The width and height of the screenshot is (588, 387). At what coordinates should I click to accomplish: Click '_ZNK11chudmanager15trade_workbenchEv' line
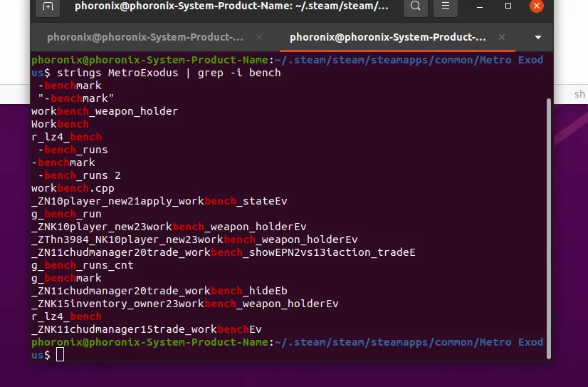coord(146,329)
